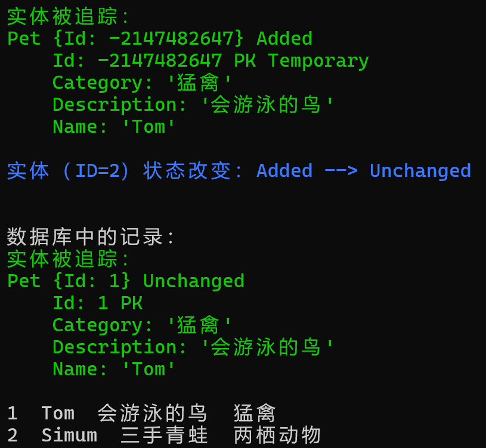Click the blue '实体 (ID=2) 状态改变' text
Viewport: 486px width, 448px height.
125,171
